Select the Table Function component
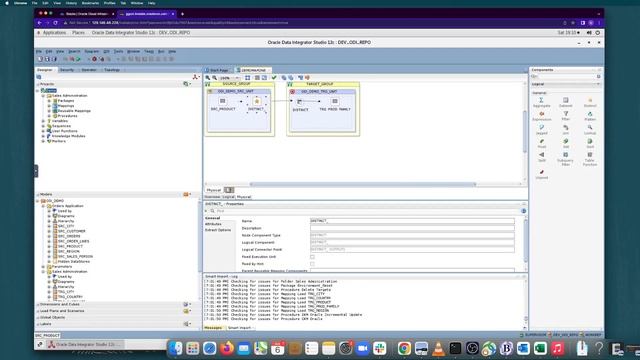This screenshot has height=360, width=640. (590, 159)
